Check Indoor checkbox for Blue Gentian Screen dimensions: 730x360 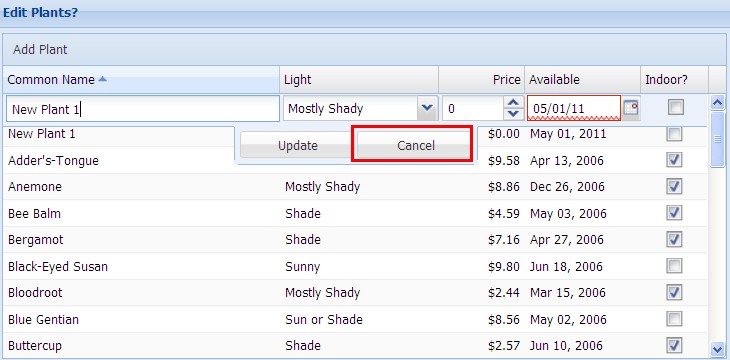[x=675, y=319]
